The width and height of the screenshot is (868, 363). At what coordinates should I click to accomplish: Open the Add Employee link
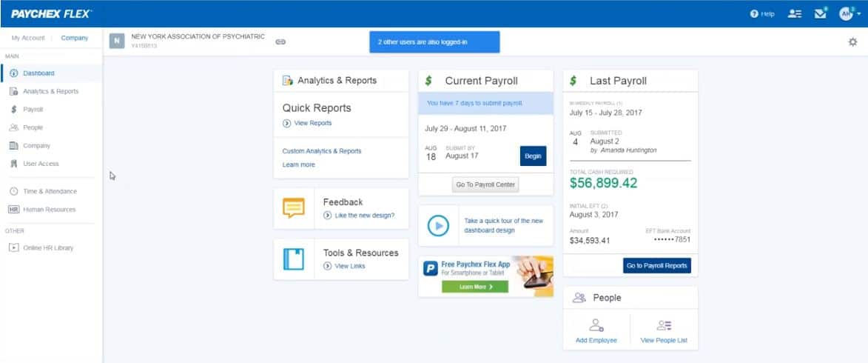tap(596, 340)
